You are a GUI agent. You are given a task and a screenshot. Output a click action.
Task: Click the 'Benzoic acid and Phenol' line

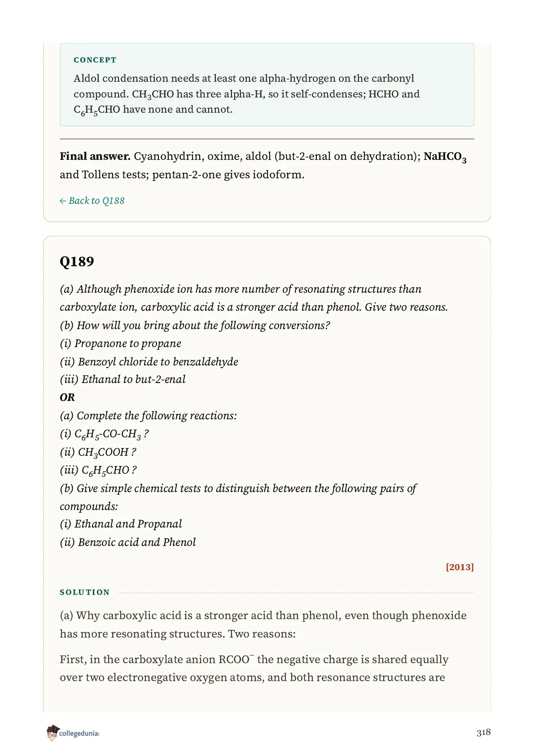point(128,542)
